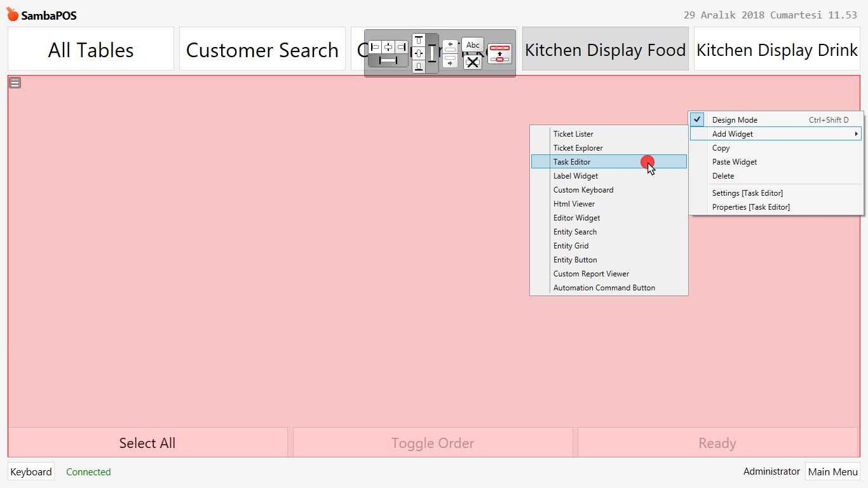Click the horizontal stretch alignment icon

(388, 60)
